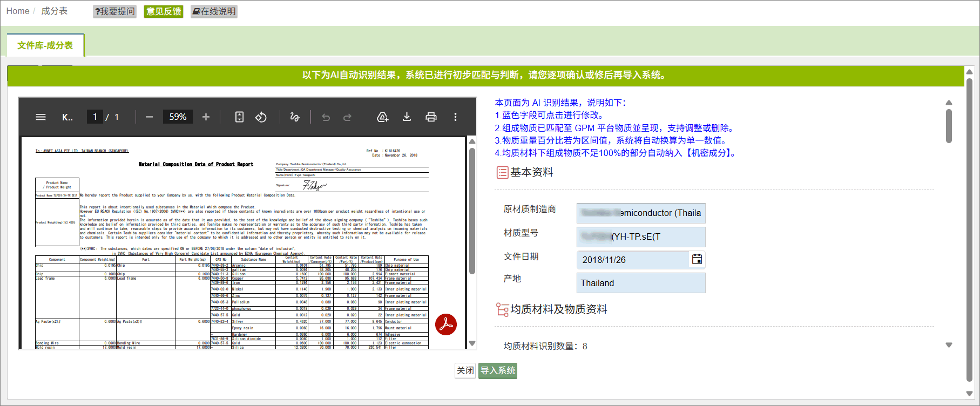The image size is (980, 406).
Task: Click the 意见反馈 feedback button
Action: [x=164, y=11]
